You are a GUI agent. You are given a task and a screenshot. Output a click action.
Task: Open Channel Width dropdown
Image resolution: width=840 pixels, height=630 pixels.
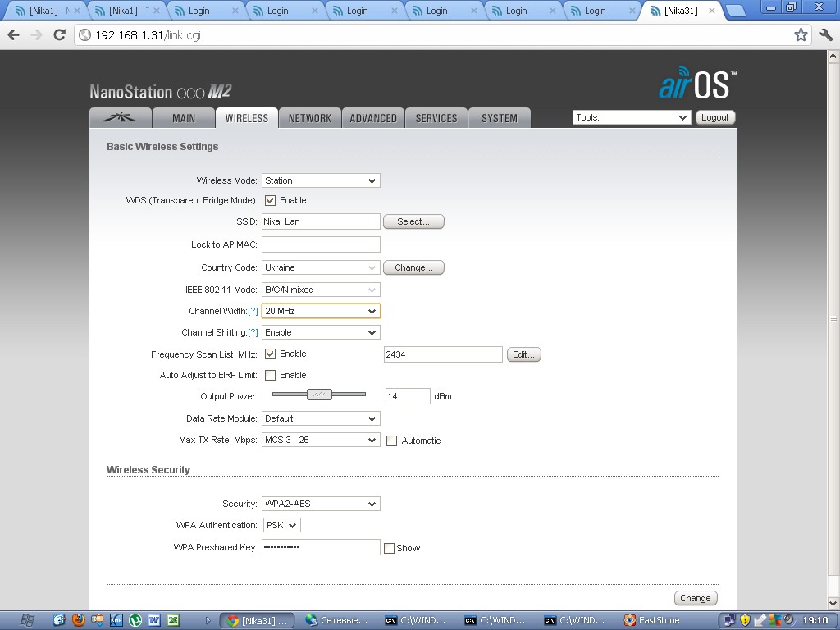click(321, 311)
